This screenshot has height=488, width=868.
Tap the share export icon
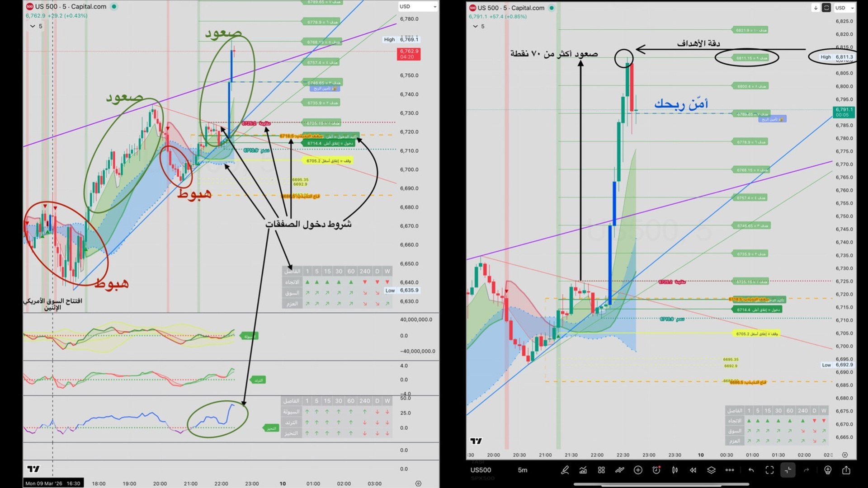[846, 470]
